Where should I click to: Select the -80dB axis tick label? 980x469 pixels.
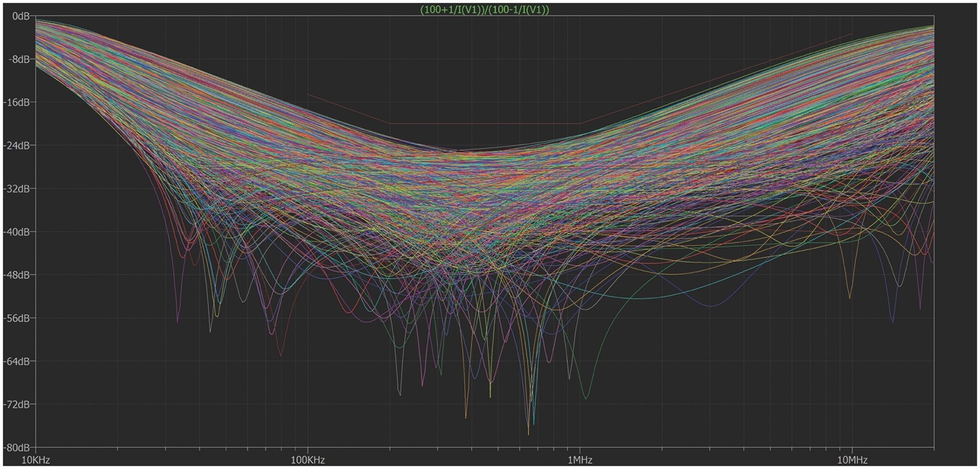pyautogui.click(x=18, y=447)
